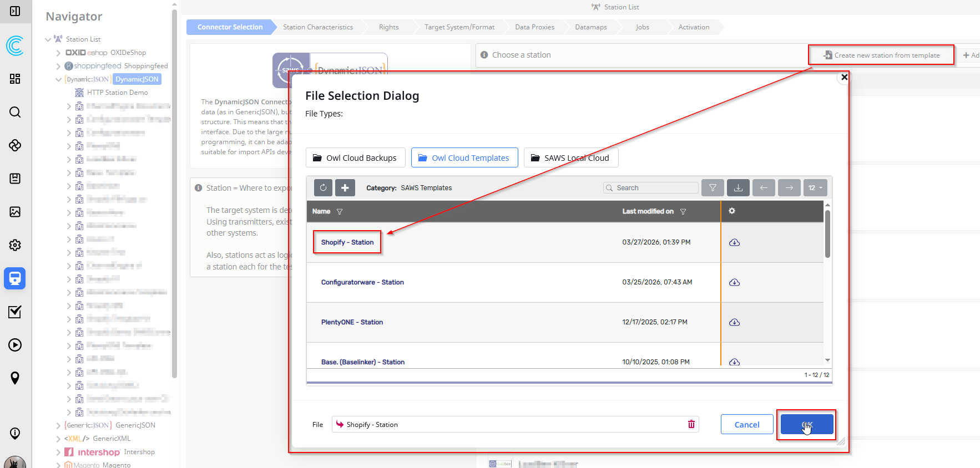
Task: Open column settings gear in table header
Action: pyautogui.click(x=732, y=211)
